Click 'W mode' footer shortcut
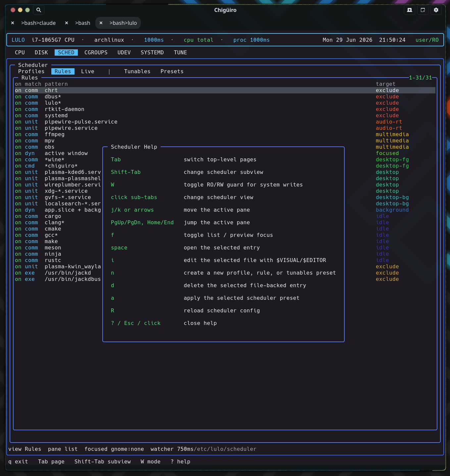This screenshot has width=450, height=476. pos(151,461)
